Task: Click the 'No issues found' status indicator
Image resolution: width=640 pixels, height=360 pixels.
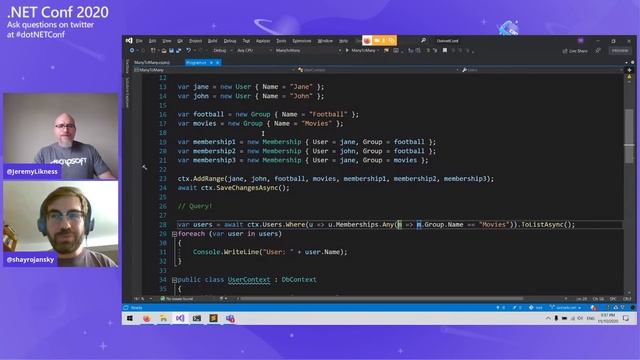Action: coord(177,299)
